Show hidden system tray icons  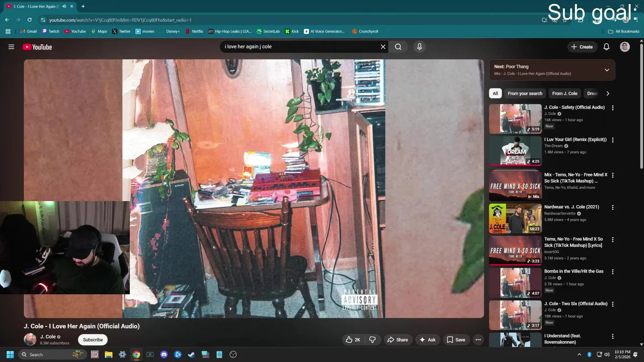(x=579, y=354)
